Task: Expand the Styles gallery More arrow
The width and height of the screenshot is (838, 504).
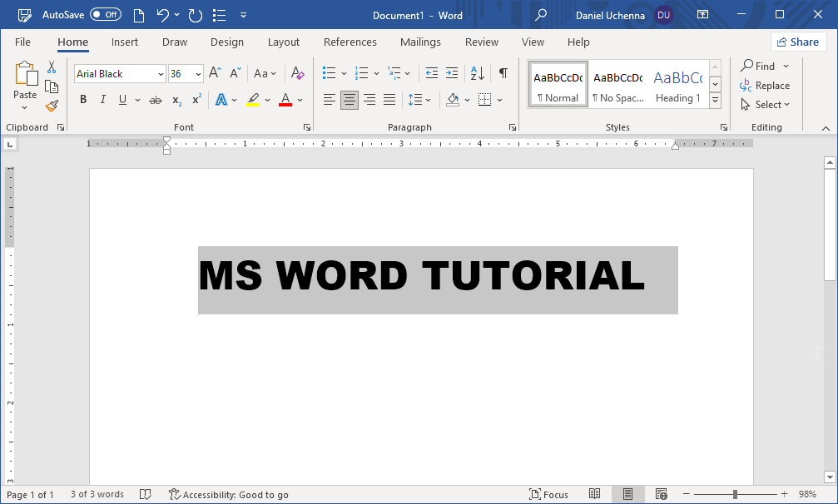Action: point(715,100)
